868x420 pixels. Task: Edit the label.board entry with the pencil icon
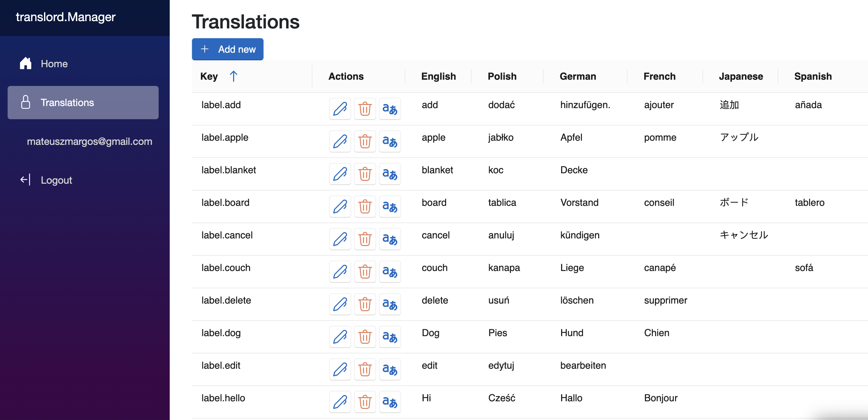[x=340, y=207]
